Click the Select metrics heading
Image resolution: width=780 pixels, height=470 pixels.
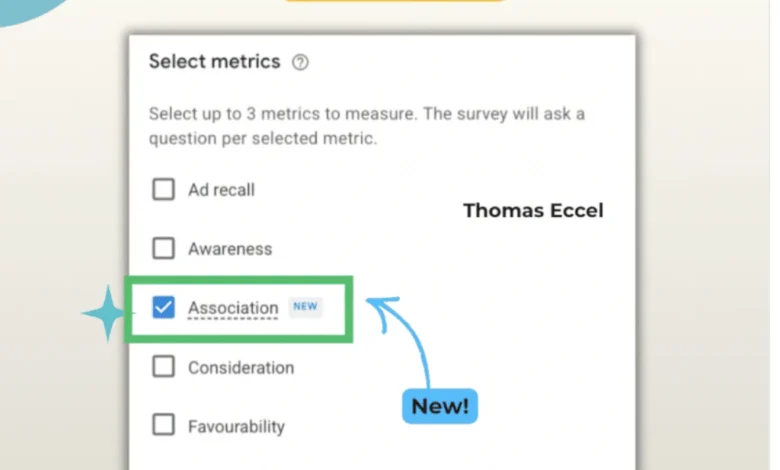point(214,62)
